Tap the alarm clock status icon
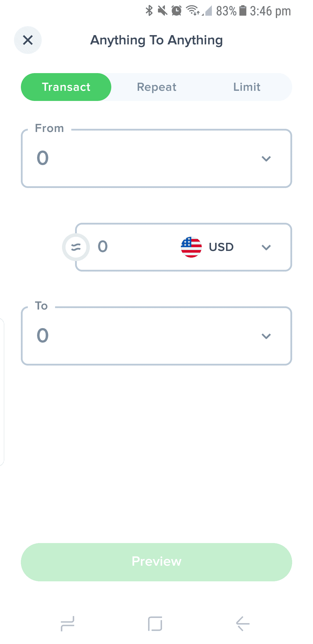 [176, 11]
